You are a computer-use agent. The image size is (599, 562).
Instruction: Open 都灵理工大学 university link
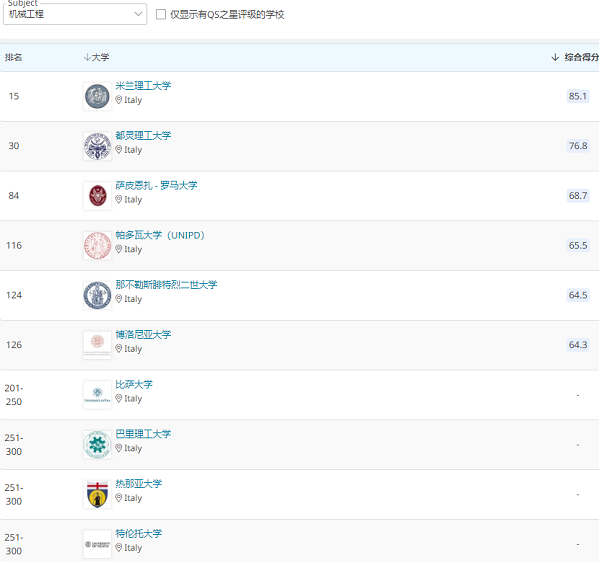click(143, 135)
